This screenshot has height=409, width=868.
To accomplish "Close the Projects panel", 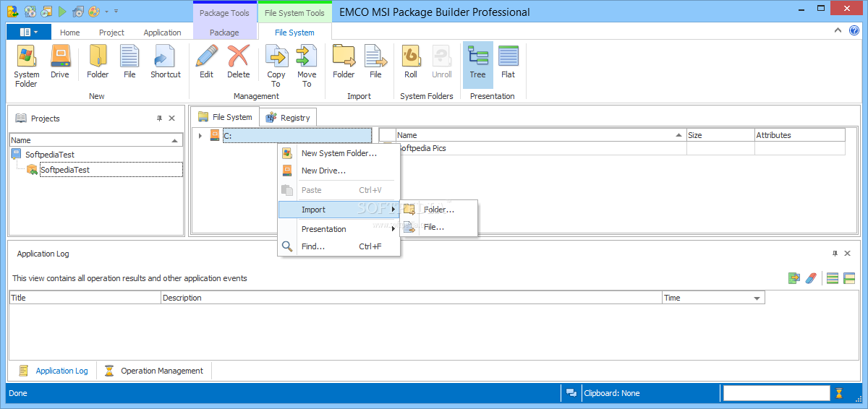I will point(172,119).
